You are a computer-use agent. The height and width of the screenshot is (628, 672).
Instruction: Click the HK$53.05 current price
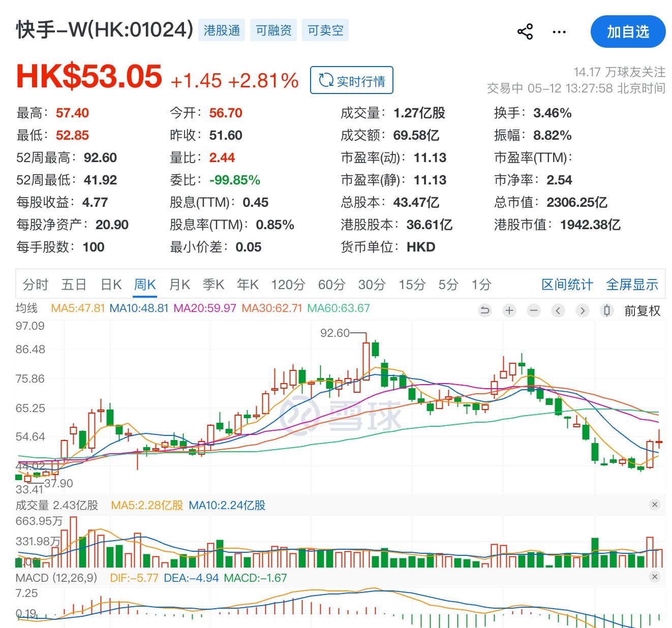[x=89, y=77]
